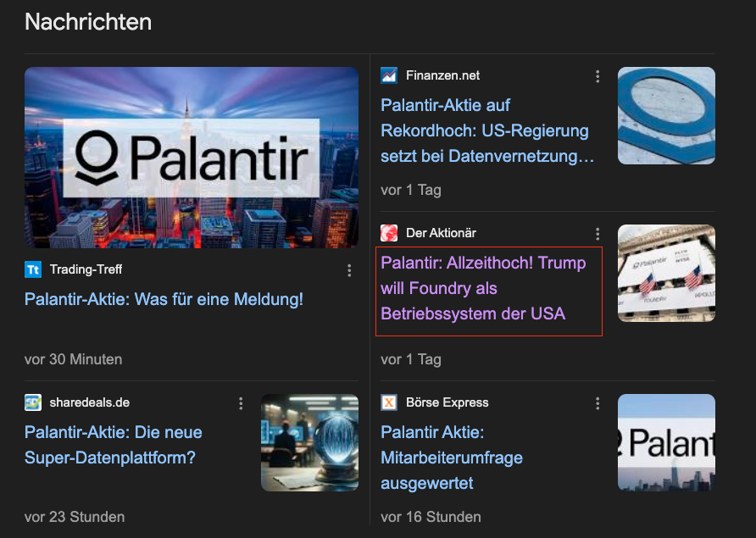Image resolution: width=756 pixels, height=538 pixels.
Task: Click the Trading-Treff favicon icon
Action: tap(33, 269)
